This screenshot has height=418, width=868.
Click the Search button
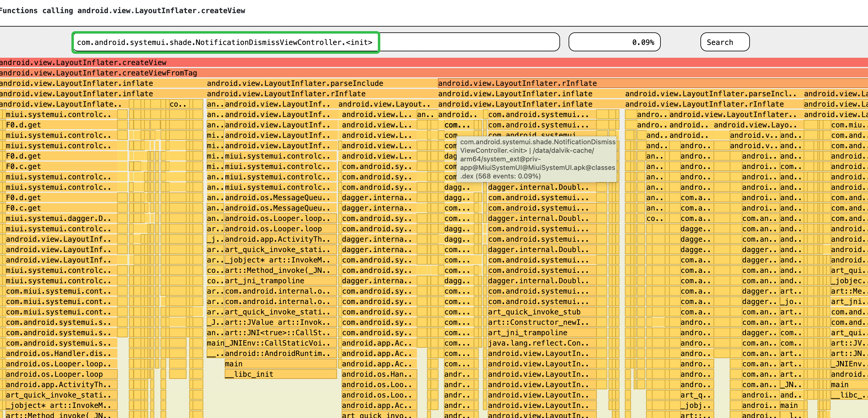coord(725,42)
